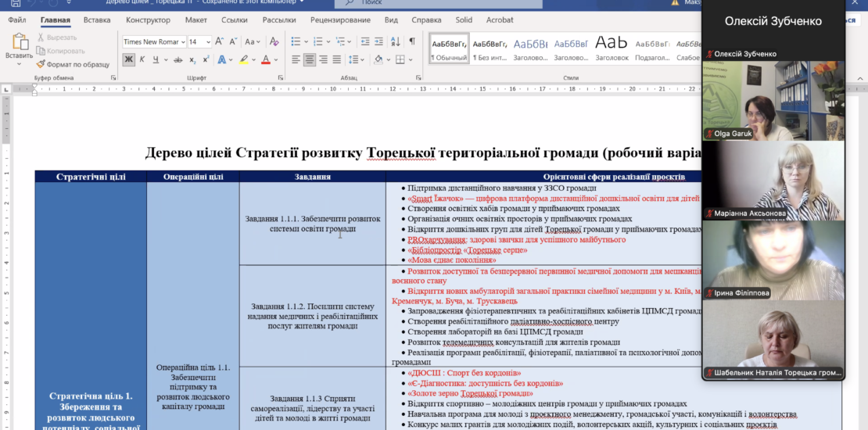Increase font size with the larger A icon
The width and height of the screenshot is (868, 430).
(x=219, y=41)
